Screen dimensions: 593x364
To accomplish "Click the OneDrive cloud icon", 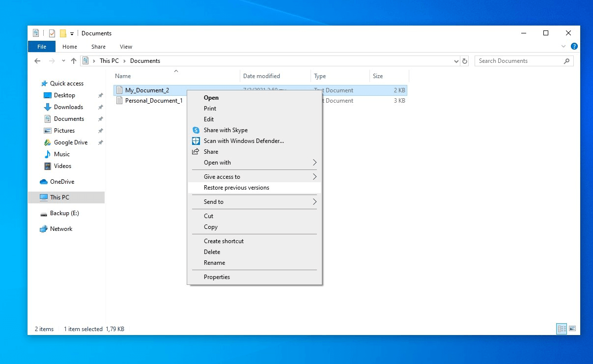I will tap(44, 182).
